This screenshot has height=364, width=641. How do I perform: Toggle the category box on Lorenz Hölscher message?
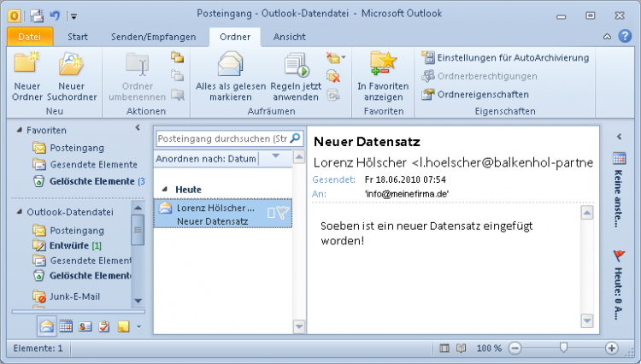pyautogui.click(x=271, y=214)
